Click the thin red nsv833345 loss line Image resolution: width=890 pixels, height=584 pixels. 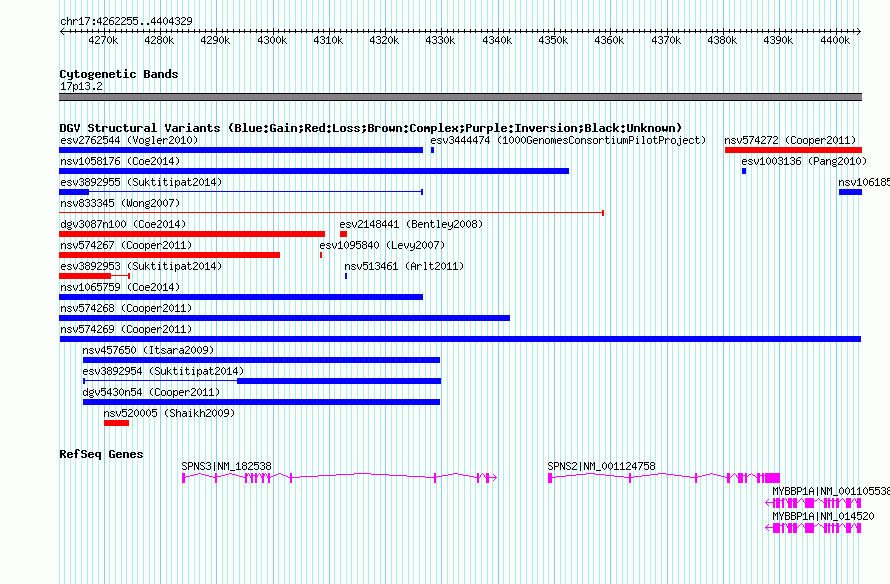point(331,213)
